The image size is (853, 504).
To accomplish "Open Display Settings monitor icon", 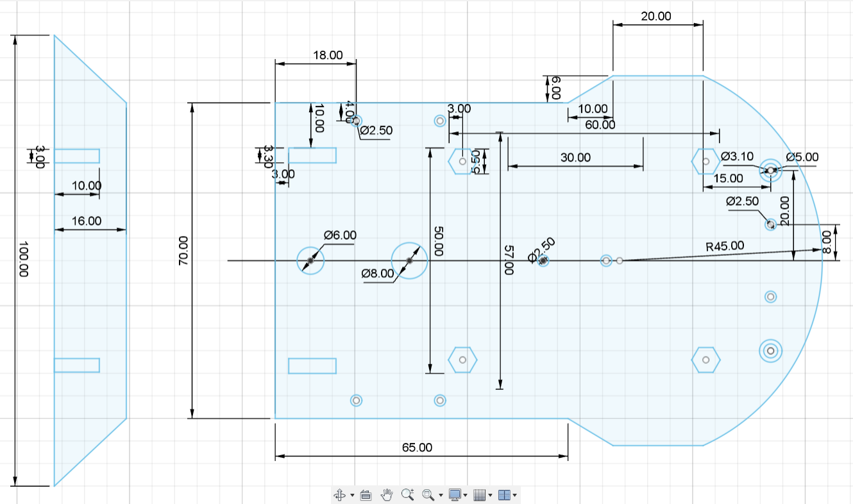I will pyautogui.click(x=455, y=495).
